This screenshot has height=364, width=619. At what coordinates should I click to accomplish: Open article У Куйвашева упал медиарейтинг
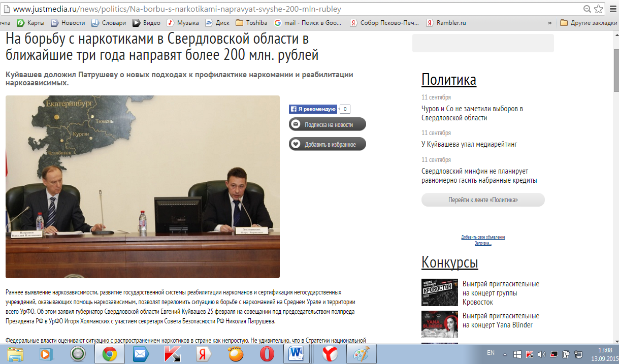click(x=469, y=144)
